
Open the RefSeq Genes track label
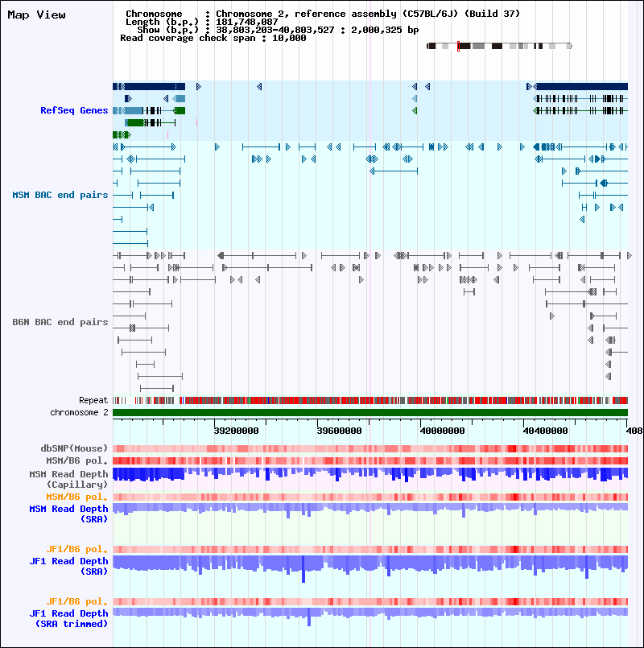tap(74, 110)
